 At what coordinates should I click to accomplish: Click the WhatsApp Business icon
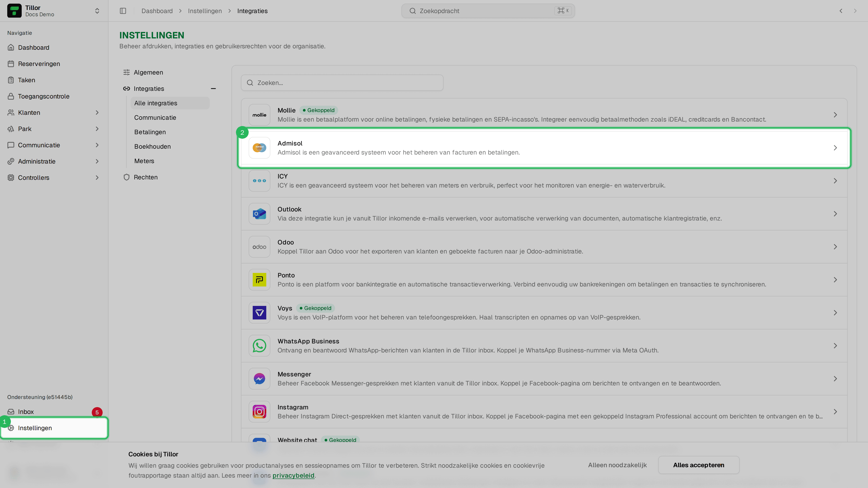259,346
